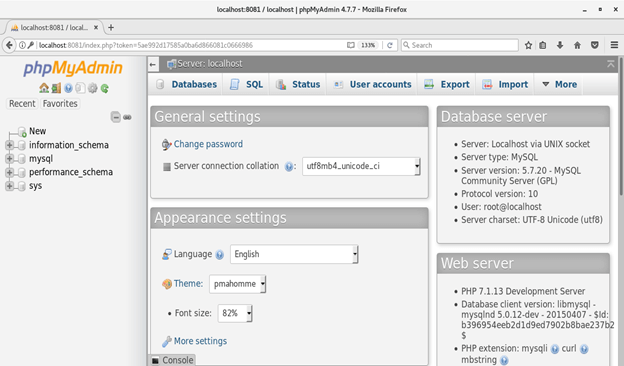The width and height of the screenshot is (624, 366).
Task: Expand the performance_schema tree node
Action: [x=9, y=172]
